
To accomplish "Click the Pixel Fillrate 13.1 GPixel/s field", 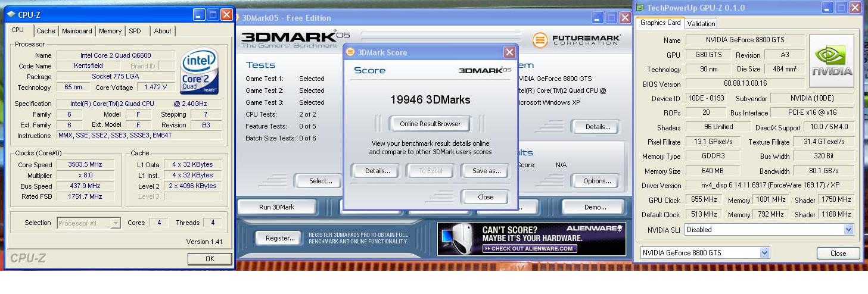I will (x=713, y=142).
